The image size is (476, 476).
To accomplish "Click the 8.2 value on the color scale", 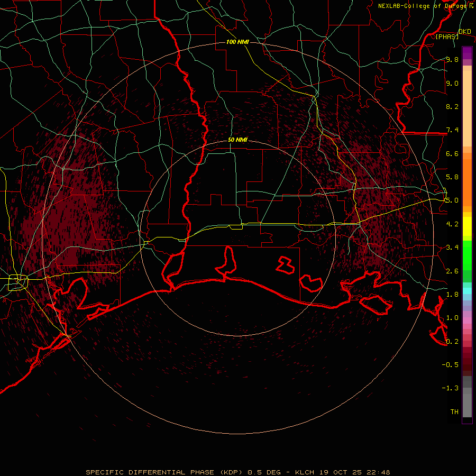I will (x=452, y=106).
